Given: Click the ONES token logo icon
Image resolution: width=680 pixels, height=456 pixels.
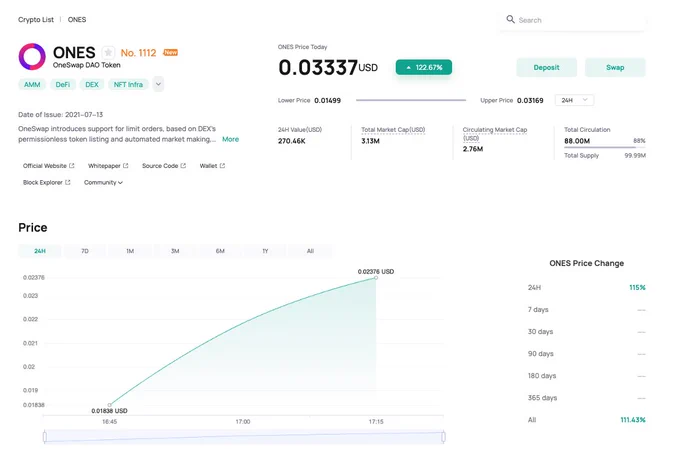Looking at the screenshot, I should [32, 56].
